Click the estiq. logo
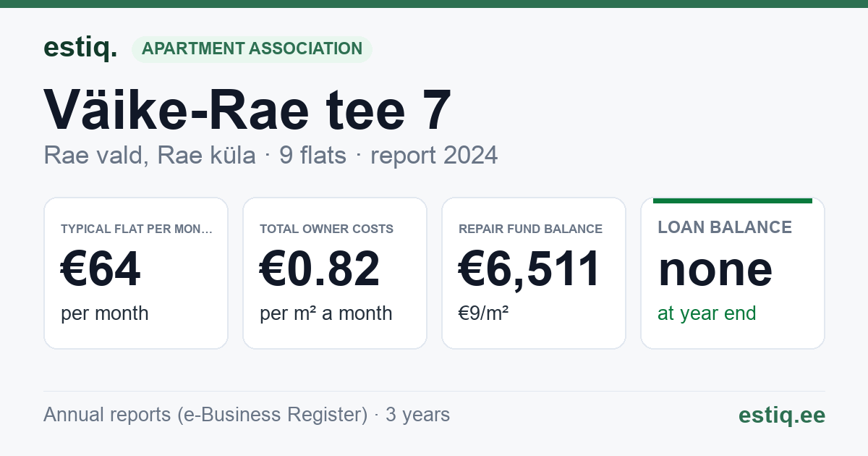Image resolution: width=868 pixels, height=456 pixels. (x=80, y=48)
